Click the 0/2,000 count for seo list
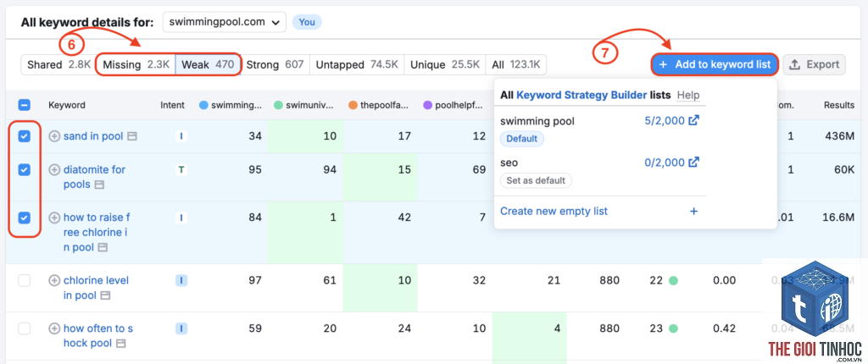The width and height of the screenshot is (868, 364). [x=665, y=163]
